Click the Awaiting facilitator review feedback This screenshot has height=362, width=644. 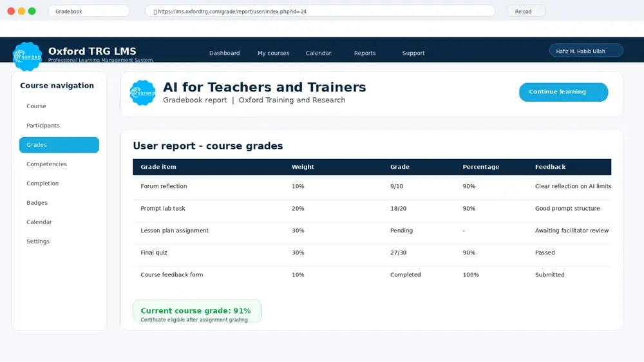572,231
